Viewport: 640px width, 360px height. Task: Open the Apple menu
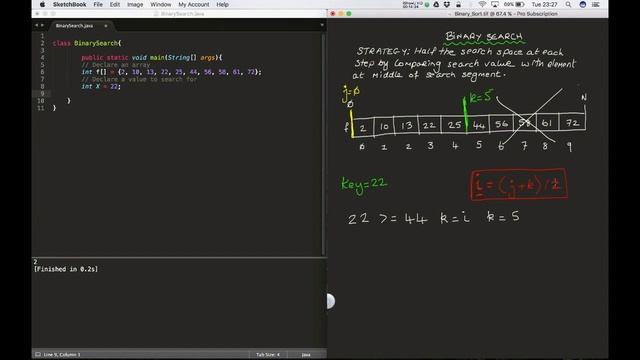[42, 4]
